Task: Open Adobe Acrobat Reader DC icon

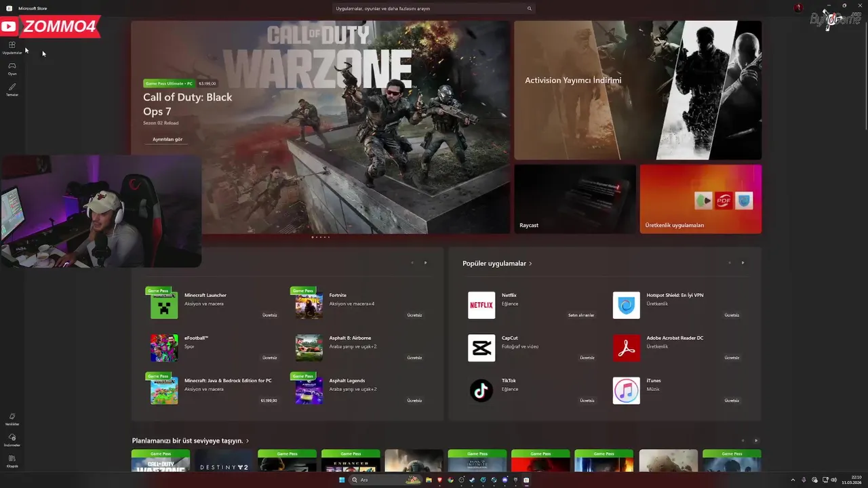Action: (627, 348)
